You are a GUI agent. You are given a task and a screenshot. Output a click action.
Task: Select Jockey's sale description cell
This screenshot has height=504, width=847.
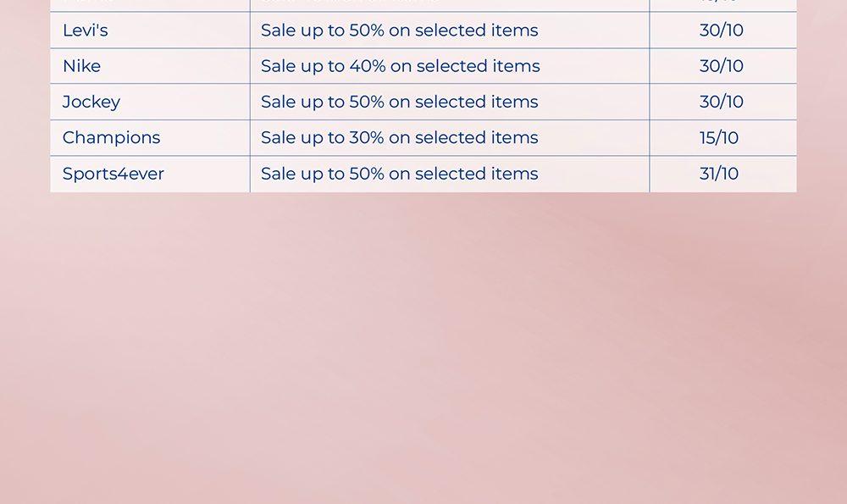point(399,102)
